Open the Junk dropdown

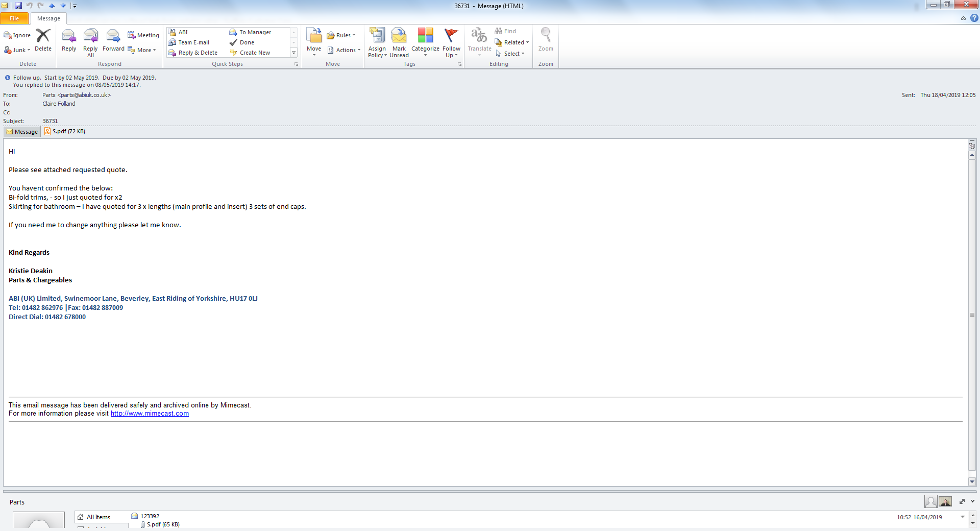point(17,50)
